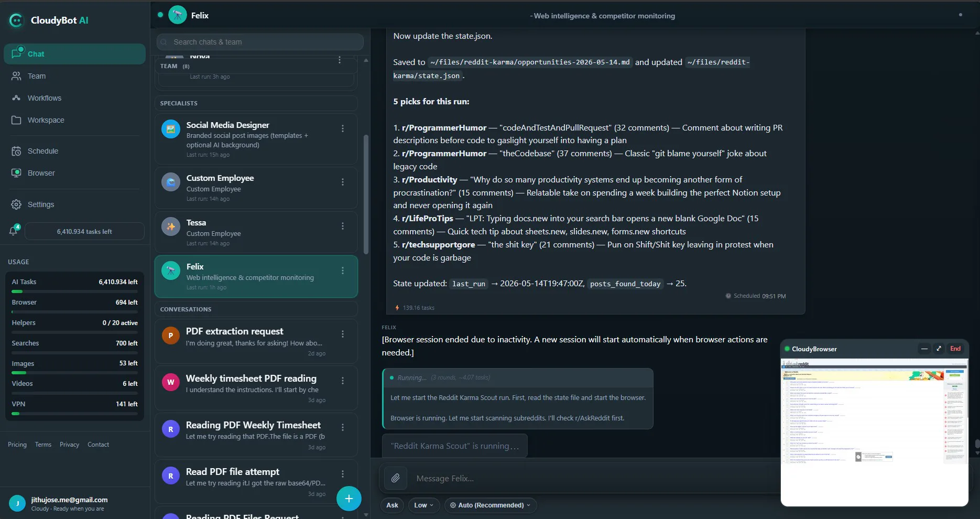Open the Low effort dropdown
The height and width of the screenshot is (519, 980).
click(x=423, y=505)
